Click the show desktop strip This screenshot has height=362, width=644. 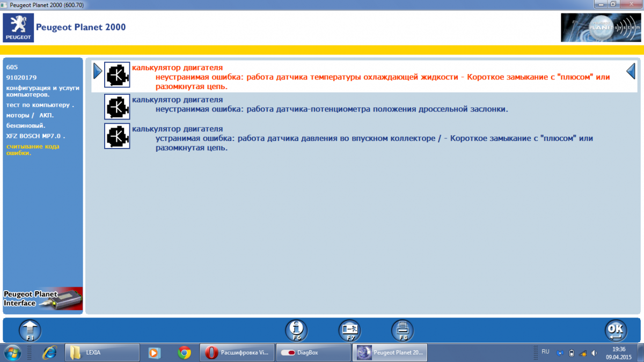click(x=640, y=352)
